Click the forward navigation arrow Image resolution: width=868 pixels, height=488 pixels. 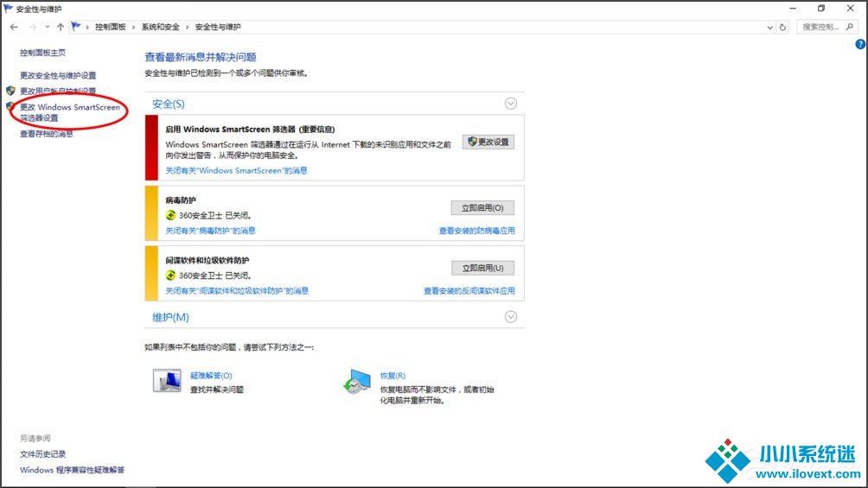(x=32, y=27)
